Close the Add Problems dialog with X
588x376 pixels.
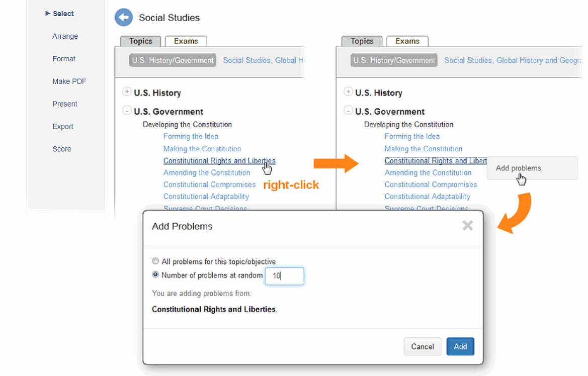467,225
